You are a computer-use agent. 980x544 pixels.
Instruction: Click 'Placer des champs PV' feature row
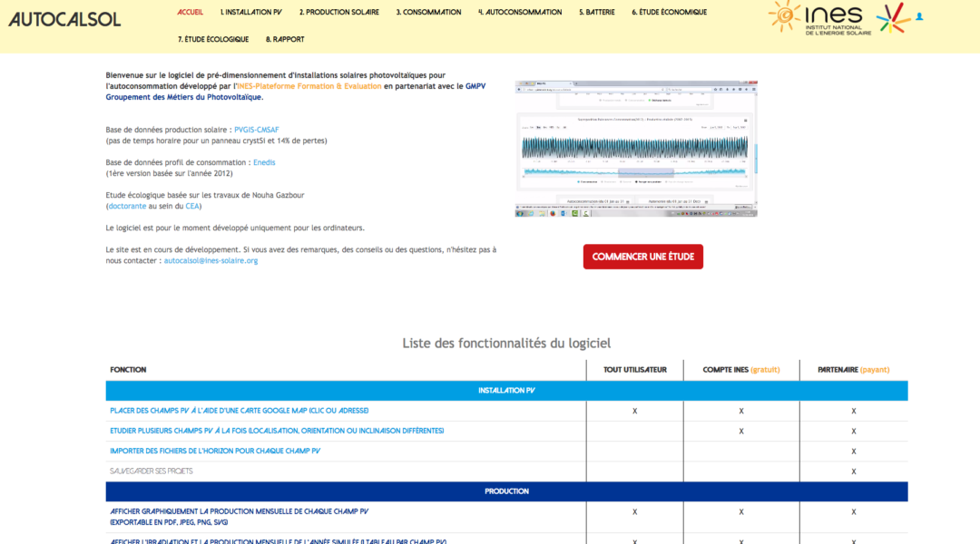click(507, 411)
